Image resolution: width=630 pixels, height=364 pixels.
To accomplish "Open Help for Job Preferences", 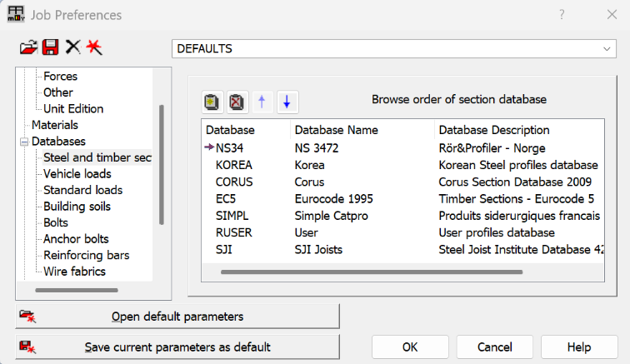I will pyautogui.click(x=579, y=347).
